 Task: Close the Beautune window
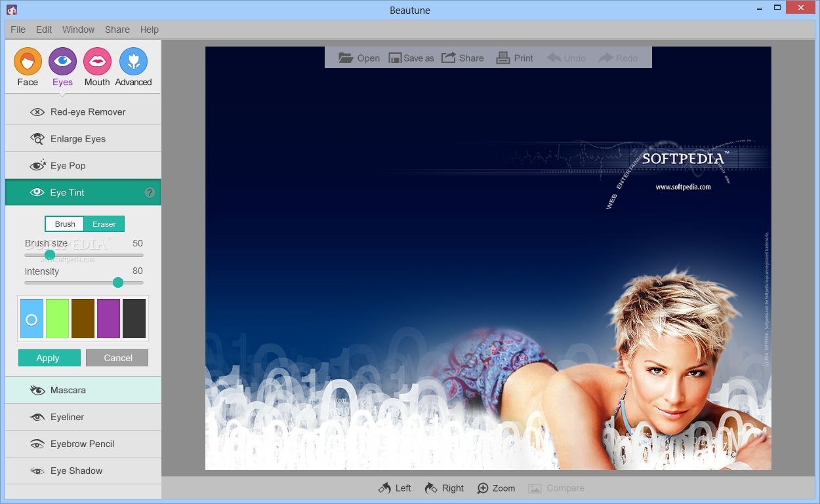(801, 9)
